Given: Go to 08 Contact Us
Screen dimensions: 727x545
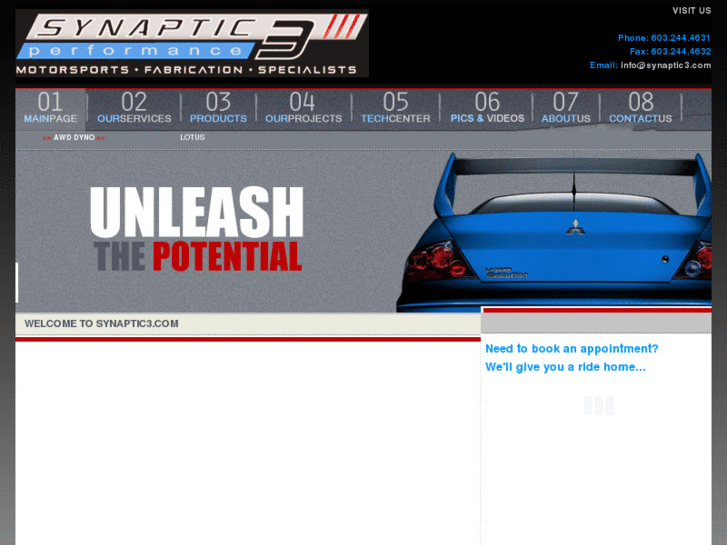Looking at the screenshot, I should (x=640, y=109).
